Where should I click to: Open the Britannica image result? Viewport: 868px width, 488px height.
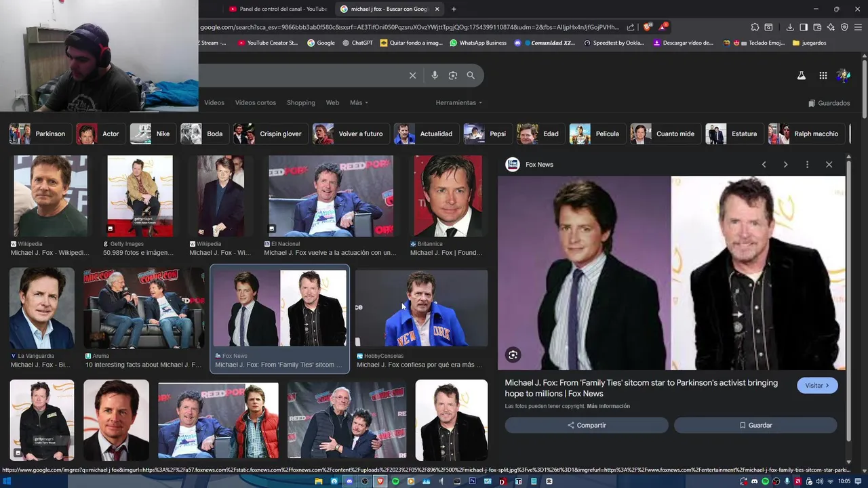click(x=448, y=197)
